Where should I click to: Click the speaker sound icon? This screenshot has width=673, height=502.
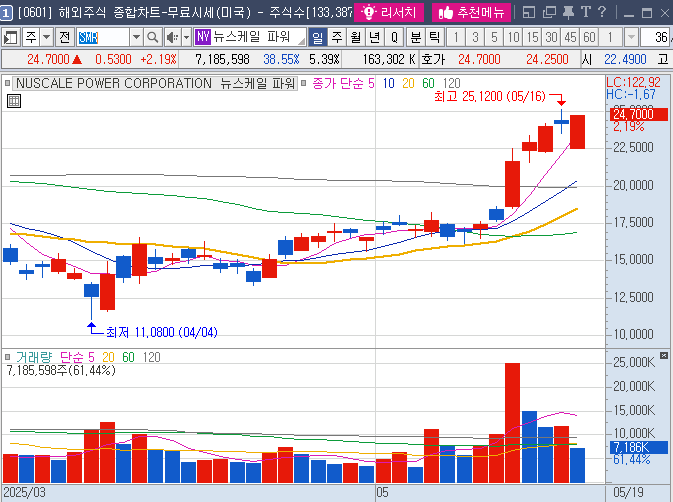(x=173, y=38)
